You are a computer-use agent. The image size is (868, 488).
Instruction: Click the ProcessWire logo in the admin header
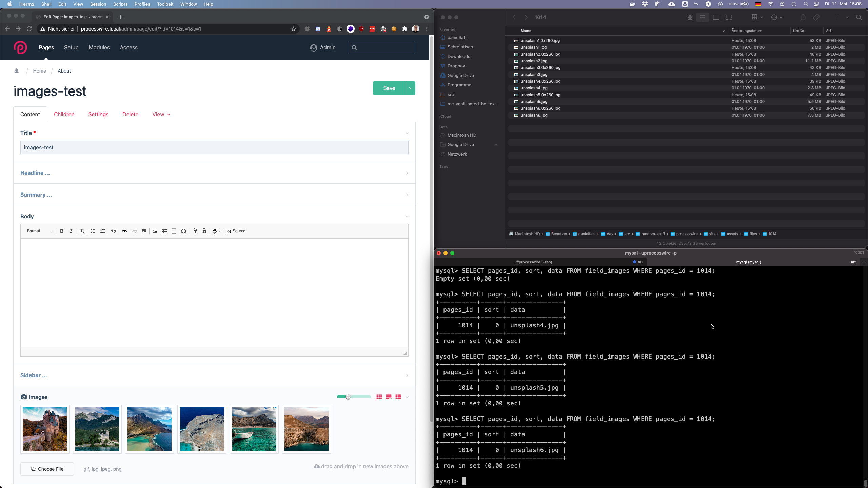pyautogui.click(x=21, y=47)
